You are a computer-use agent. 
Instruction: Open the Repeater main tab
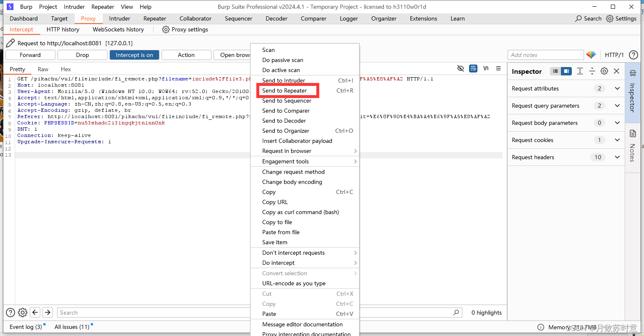(155, 18)
